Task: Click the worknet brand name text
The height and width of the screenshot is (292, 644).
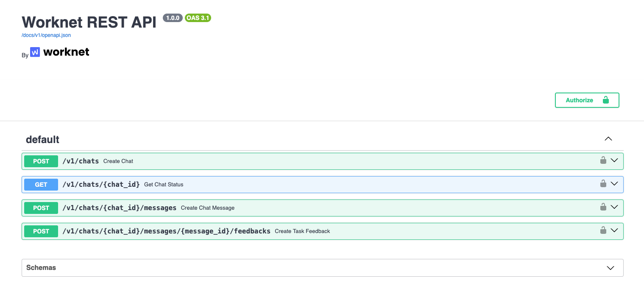Action: [66, 52]
